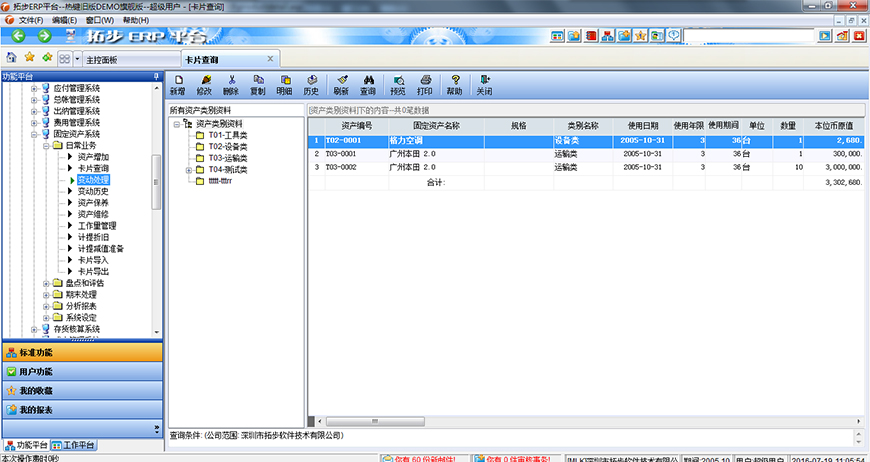Open 查询 (Query) binoculars tool

tap(368, 84)
